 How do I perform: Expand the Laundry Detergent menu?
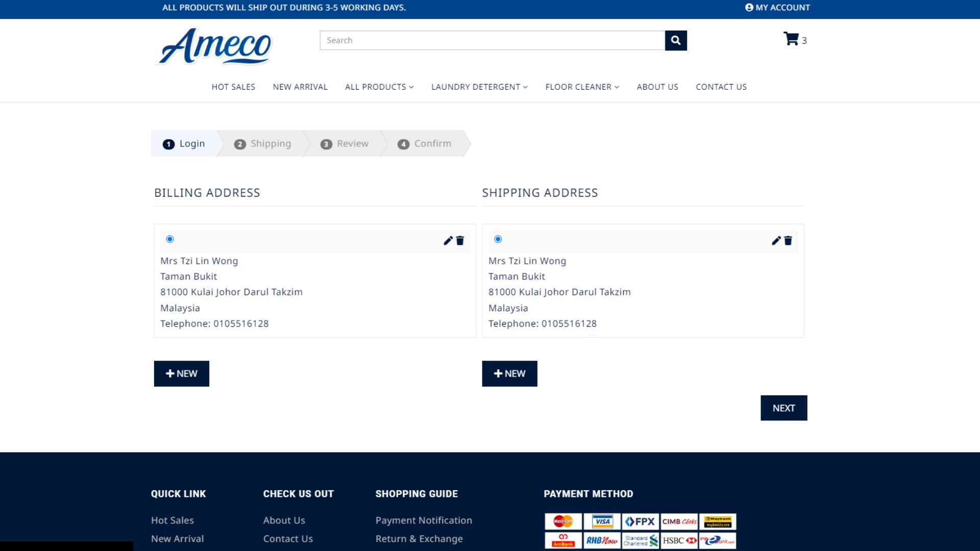point(479,87)
